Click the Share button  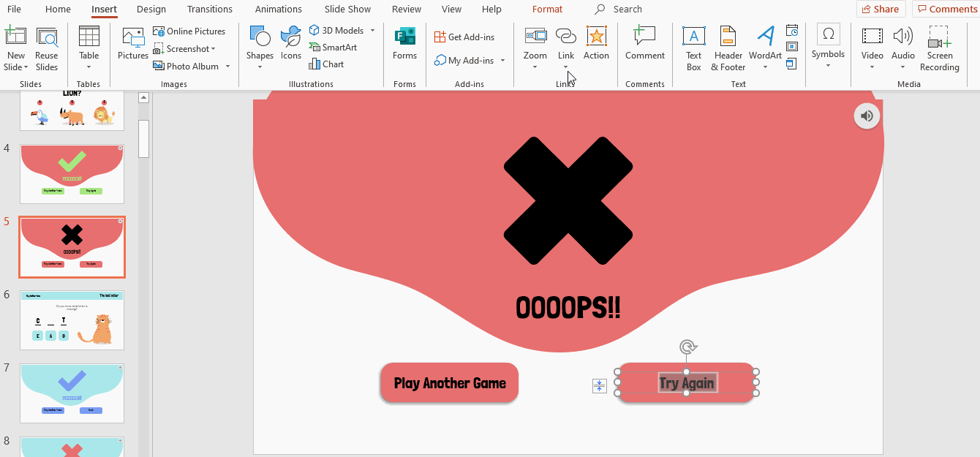pyautogui.click(x=881, y=10)
